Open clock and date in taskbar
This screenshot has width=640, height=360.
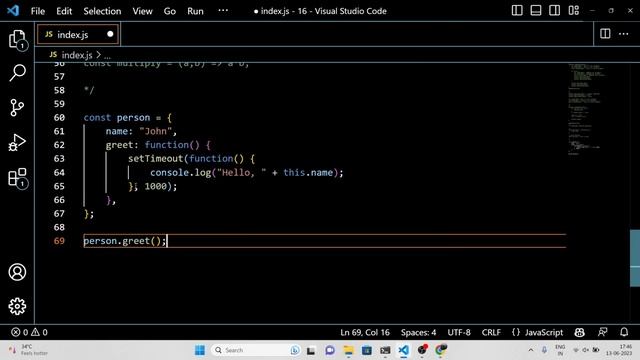(619, 350)
